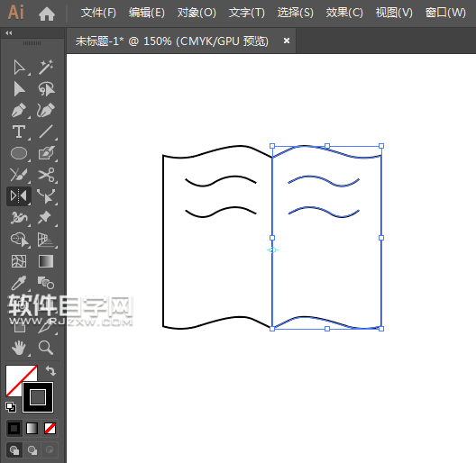Select the Blob Brush tool
Screen dimensions: 476x463
pos(46,153)
